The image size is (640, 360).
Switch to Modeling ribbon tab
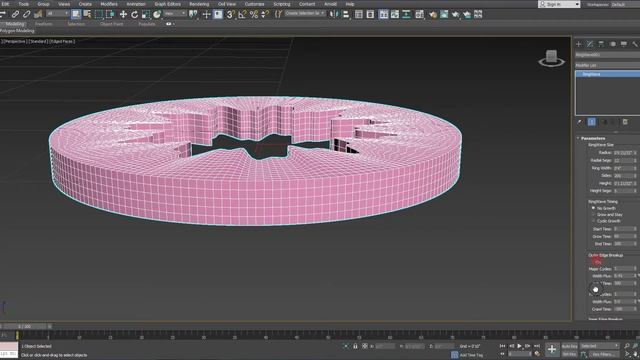[15, 24]
